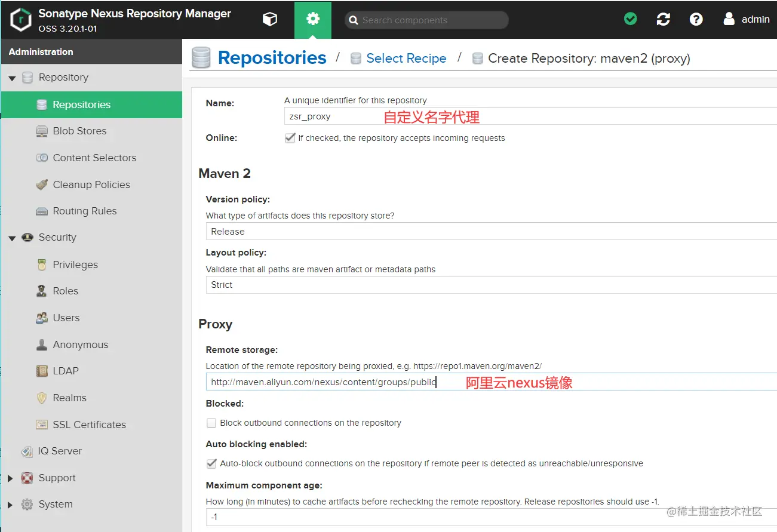Viewport: 777px width, 532px height.
Task: Open the Browse cube icon in header
Action: (270, 20)
